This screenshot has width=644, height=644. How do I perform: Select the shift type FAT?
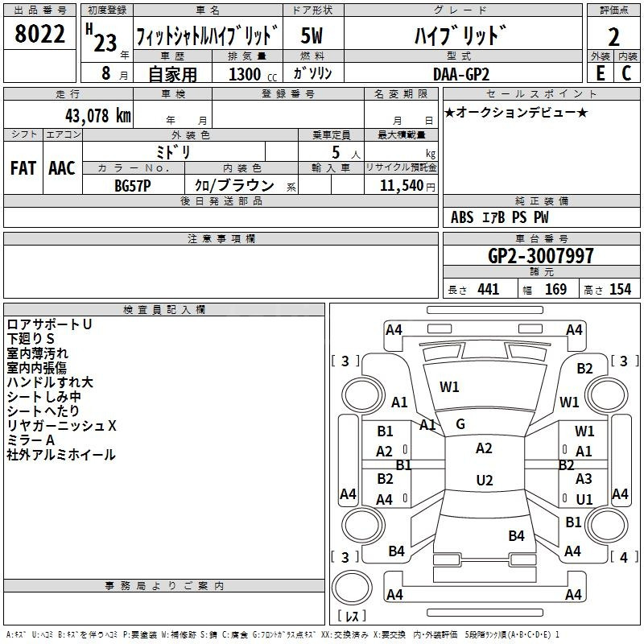(23, 168)
